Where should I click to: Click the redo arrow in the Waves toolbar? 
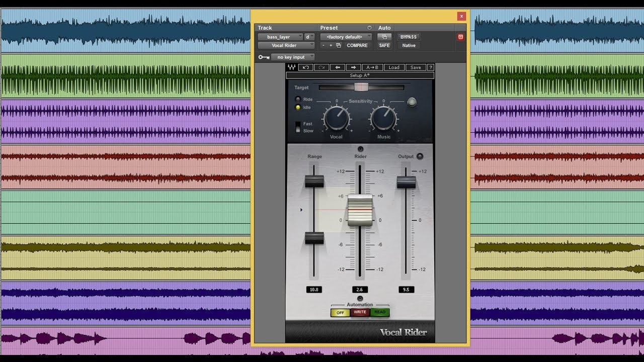pos(322,67)
